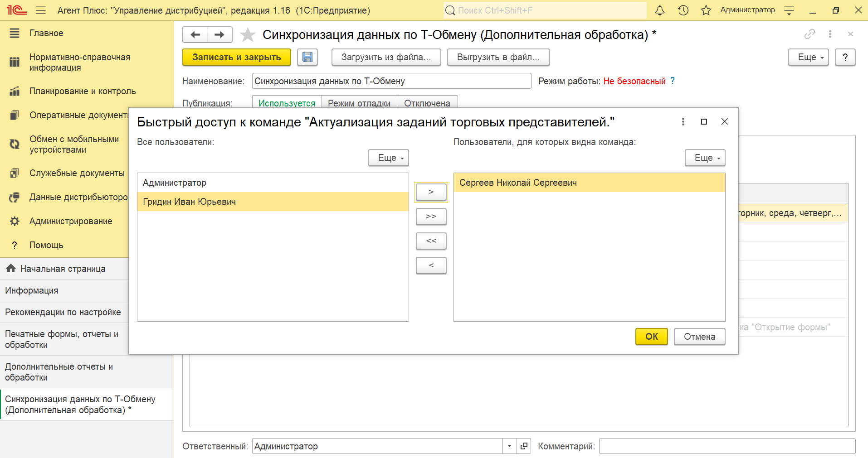
Task: Expand Еще menu over all users list
Action: [389, 158]
